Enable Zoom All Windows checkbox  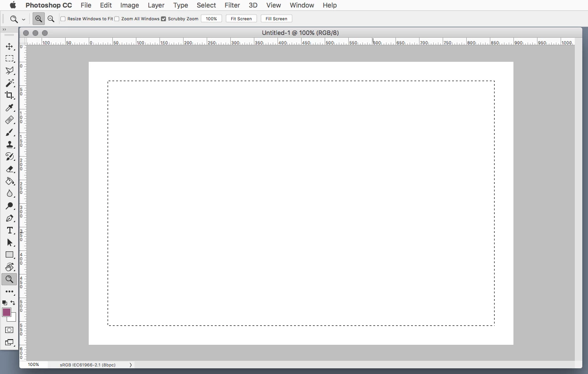point(117,19)
